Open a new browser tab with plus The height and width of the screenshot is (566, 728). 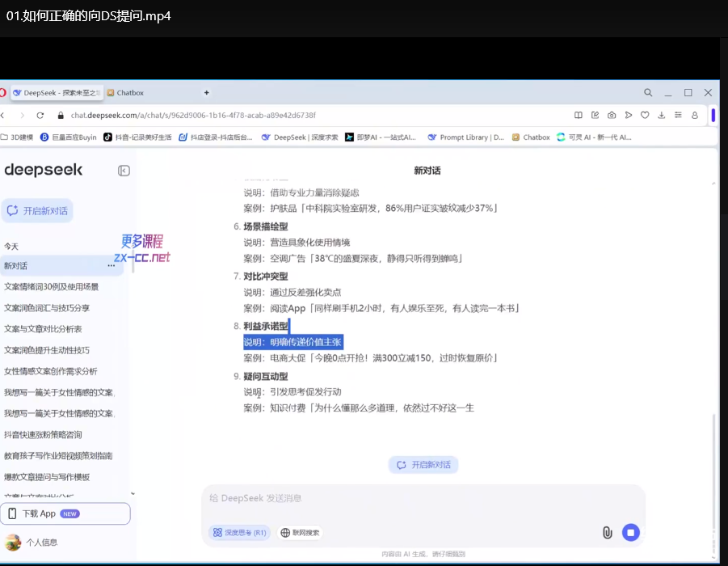point(207,93)
